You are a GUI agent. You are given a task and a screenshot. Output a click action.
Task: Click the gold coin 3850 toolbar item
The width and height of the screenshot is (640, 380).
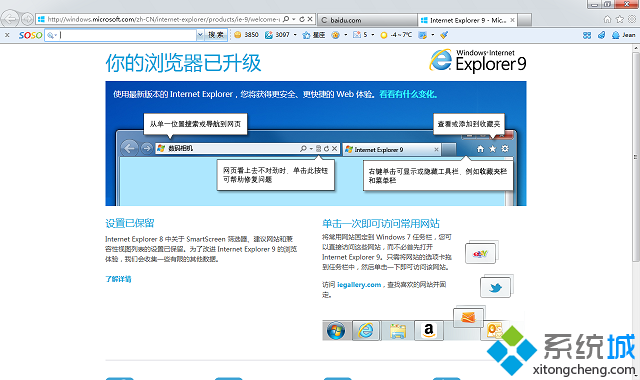247,35
